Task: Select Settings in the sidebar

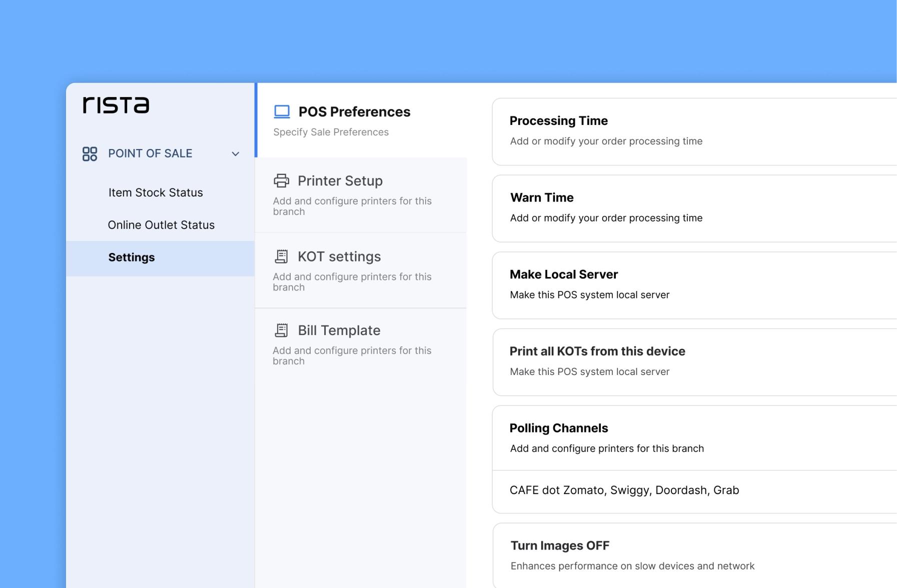Action: click(132, 257)
